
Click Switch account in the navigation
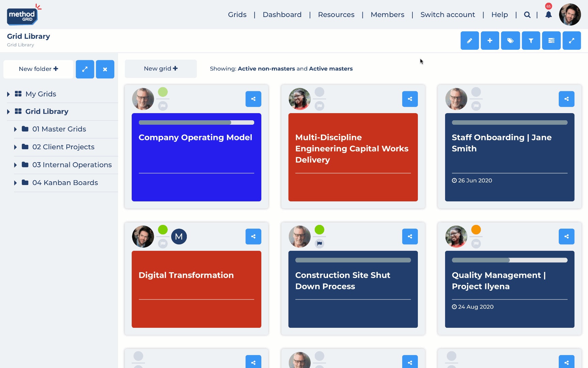click(x=448, y=15)
